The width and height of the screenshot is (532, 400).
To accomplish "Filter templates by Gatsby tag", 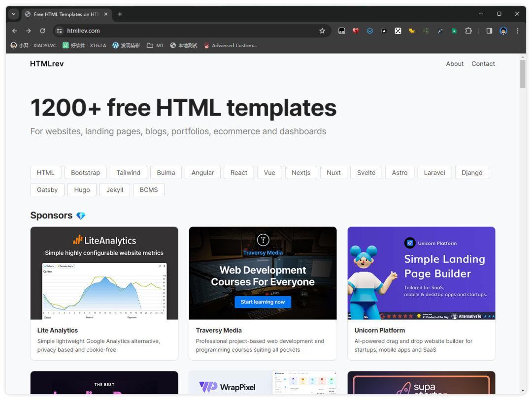I will click(x=47, y=190).
